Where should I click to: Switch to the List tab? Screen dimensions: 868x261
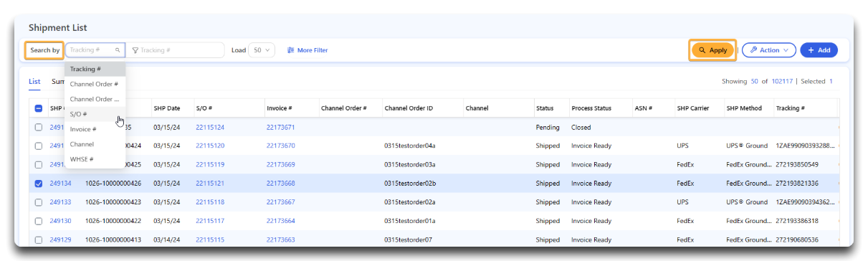[x=34, y=82]
